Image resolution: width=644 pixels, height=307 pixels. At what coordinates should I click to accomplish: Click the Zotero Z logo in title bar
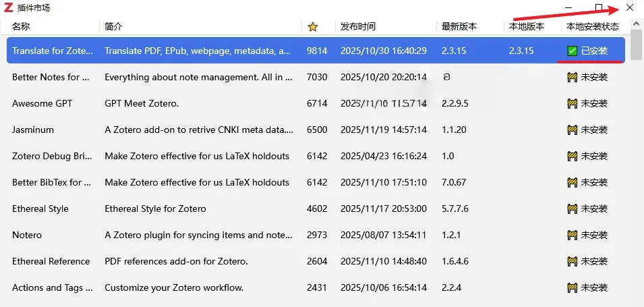8,7
